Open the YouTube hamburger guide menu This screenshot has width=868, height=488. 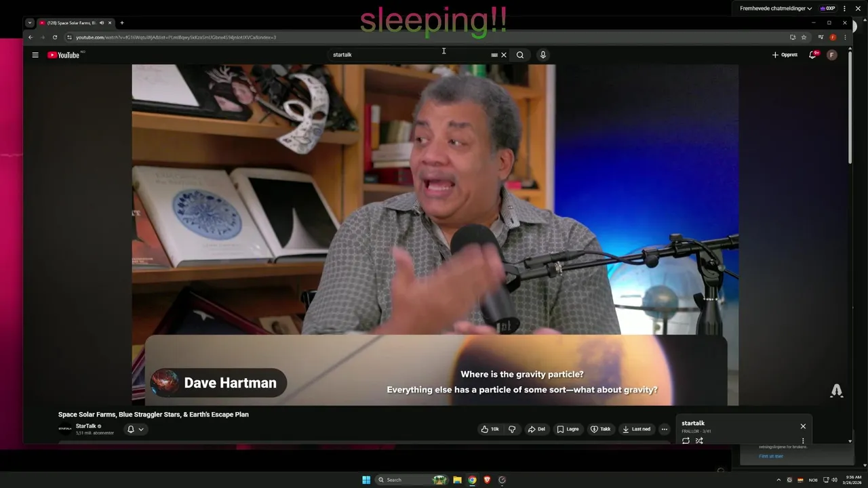point(35,55)
